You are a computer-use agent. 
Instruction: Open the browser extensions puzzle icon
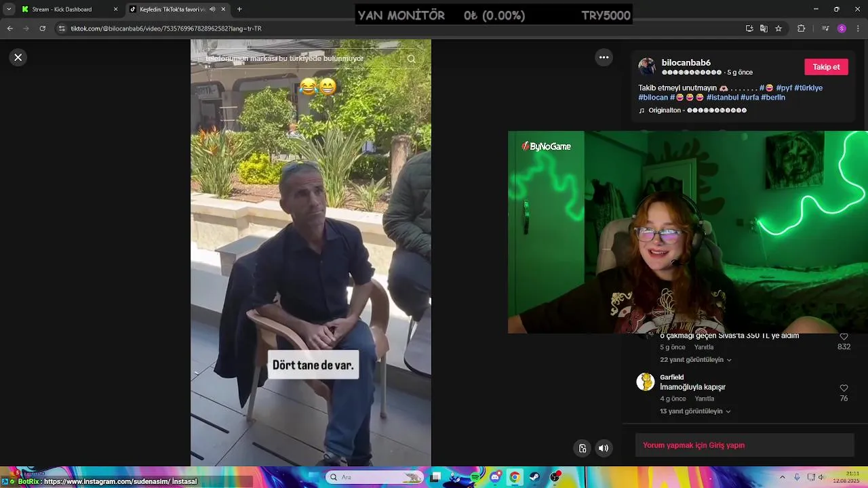coord(801,28)
